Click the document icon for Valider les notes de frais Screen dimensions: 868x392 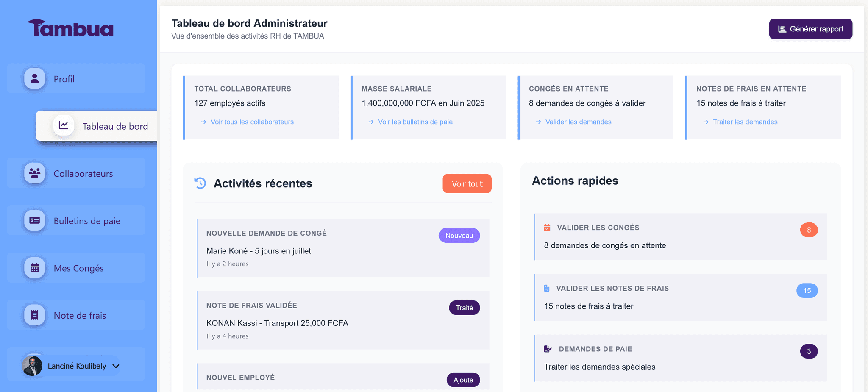[x=547, y=288]
